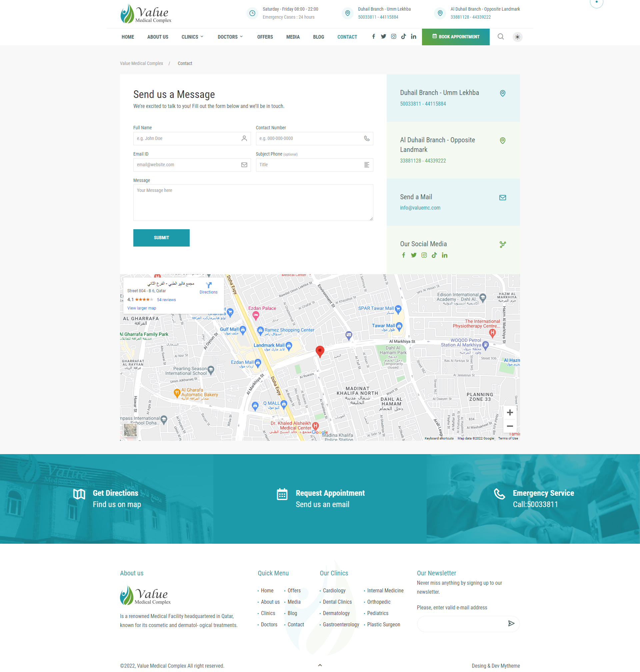The height and width of the screenshot is (672, 640).
Task: Click the map zoom out minus button
Action: pyautogui.click(x=510, y=426)
